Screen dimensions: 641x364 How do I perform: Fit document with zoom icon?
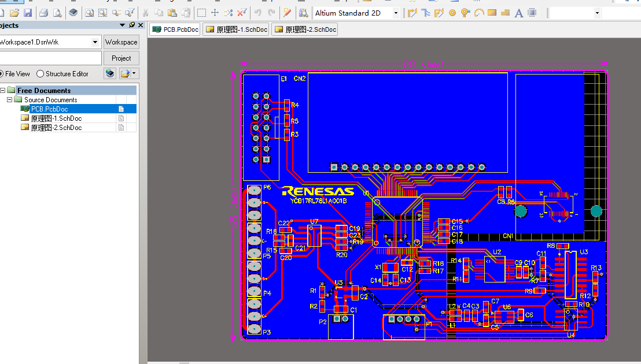click(x=89, y=13)
